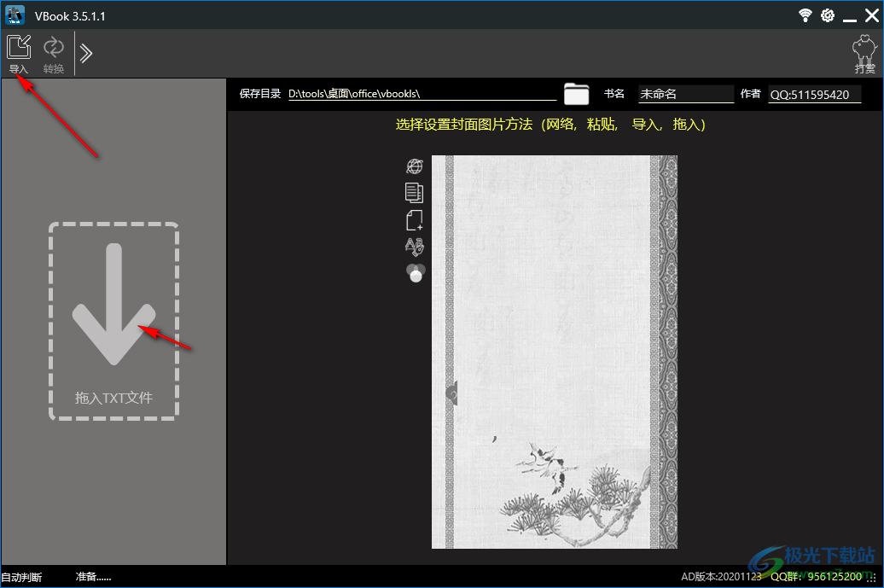Open the color adjustment circles icon
Viewport: 884px width, 588px height.
(415, 272)
